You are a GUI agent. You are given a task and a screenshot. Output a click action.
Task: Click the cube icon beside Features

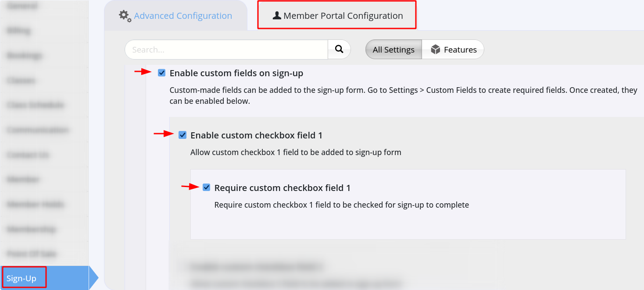[435, 50]
